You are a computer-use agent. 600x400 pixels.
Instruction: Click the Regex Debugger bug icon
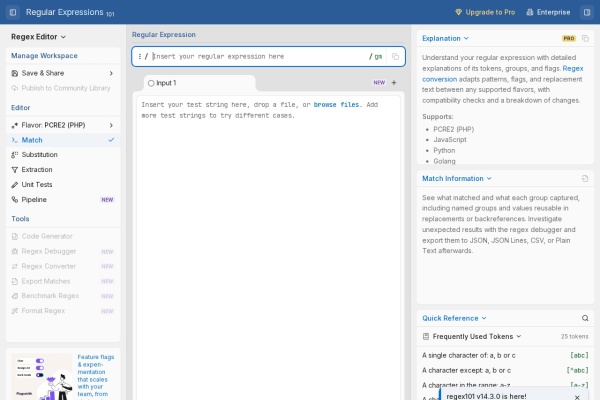pos(15,251)
